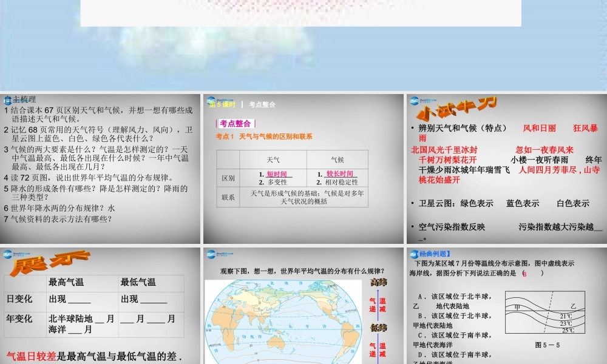Click '绿色表示' in the satellite image bullet
This screenshot has width=607, height=364.
point(476,203)
